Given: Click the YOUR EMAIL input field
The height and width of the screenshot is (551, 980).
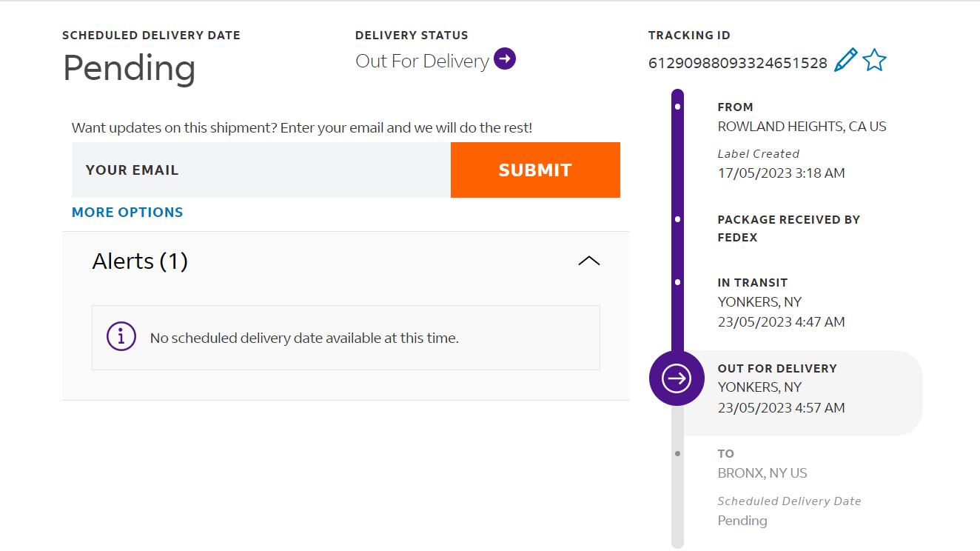Looking at the screenshot, I should (x=261, y=170).
